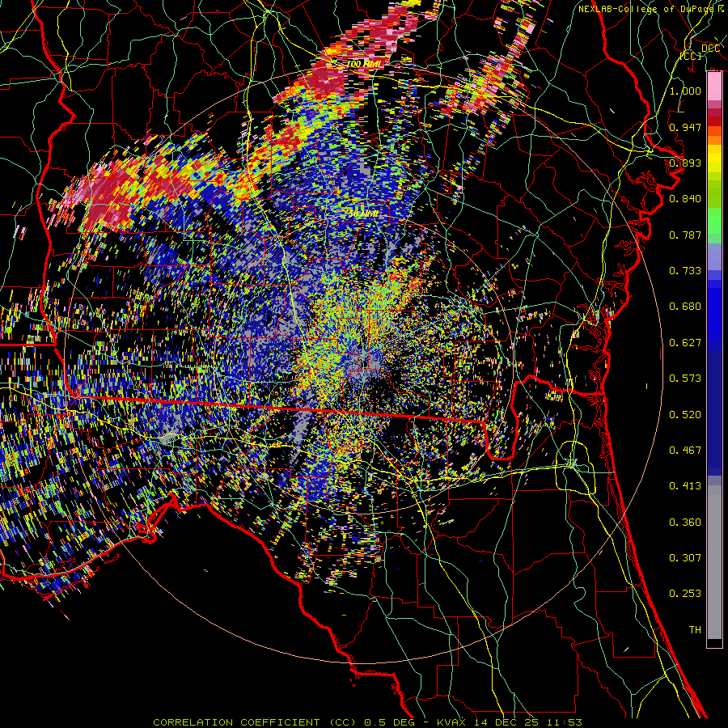Click the 0.787 color scale label
The image size is (728, 728).
click(685, 235)
